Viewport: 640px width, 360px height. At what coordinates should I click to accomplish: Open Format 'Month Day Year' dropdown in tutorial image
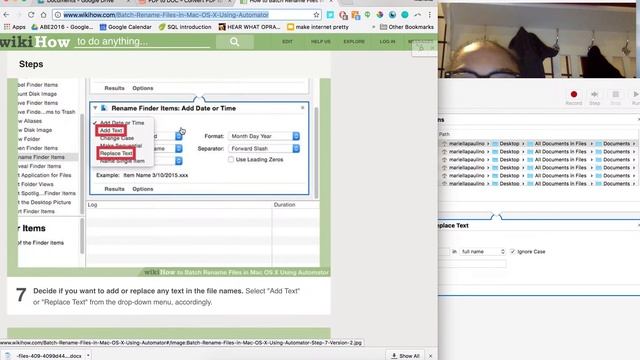coord(264,136)
